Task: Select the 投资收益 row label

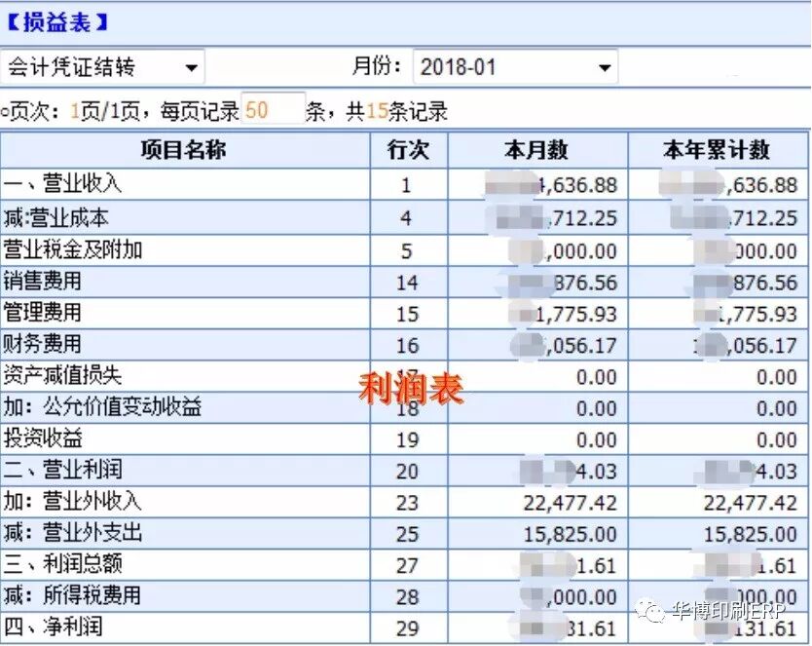Action: tap(43, 438)
